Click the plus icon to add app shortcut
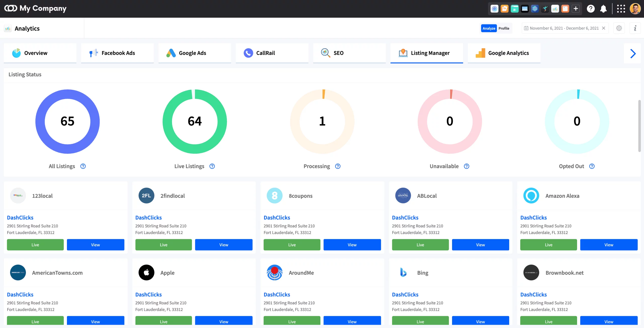644x328 pixels. tap(576, 9)
